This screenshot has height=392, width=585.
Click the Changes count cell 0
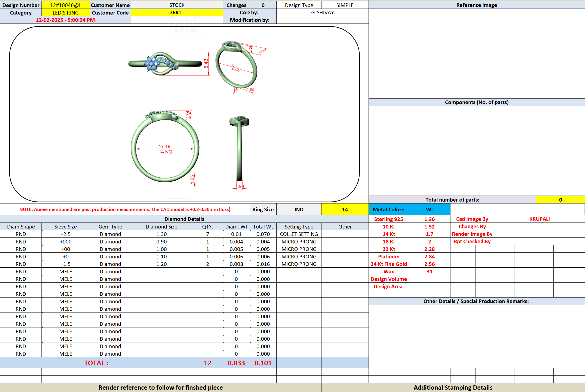pyautogui.click(x=263, y=5)
